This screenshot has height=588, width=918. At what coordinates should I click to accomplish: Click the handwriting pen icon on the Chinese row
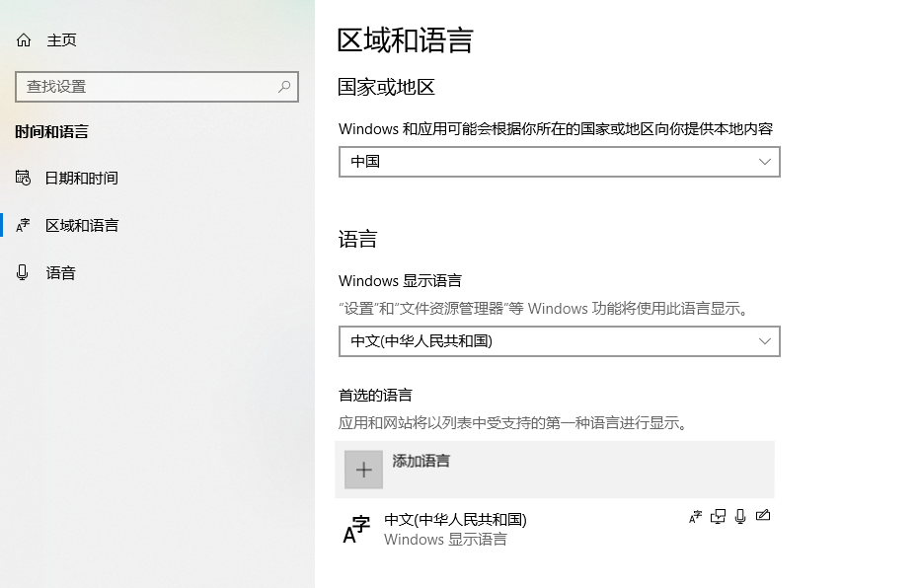(x=763, y=515)
